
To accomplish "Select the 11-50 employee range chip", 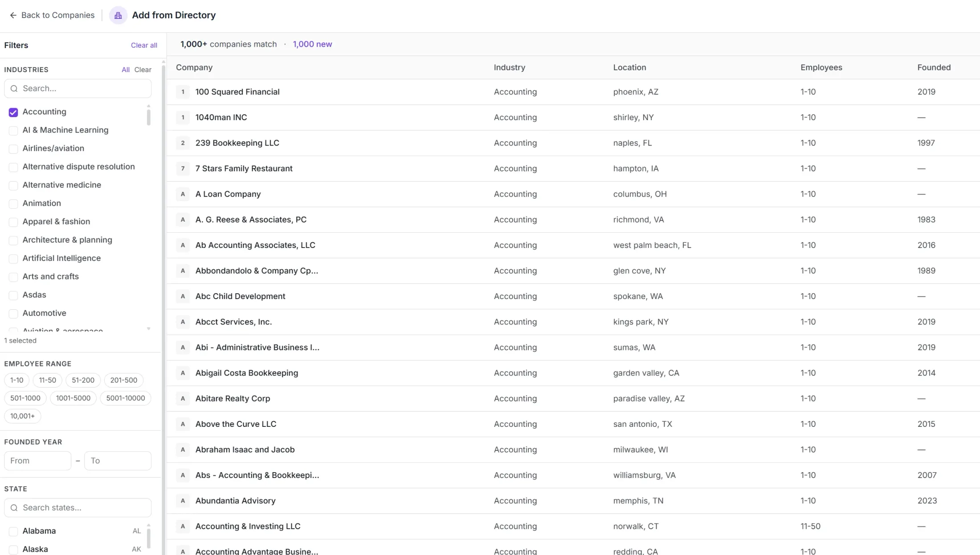I will (47, 380).
